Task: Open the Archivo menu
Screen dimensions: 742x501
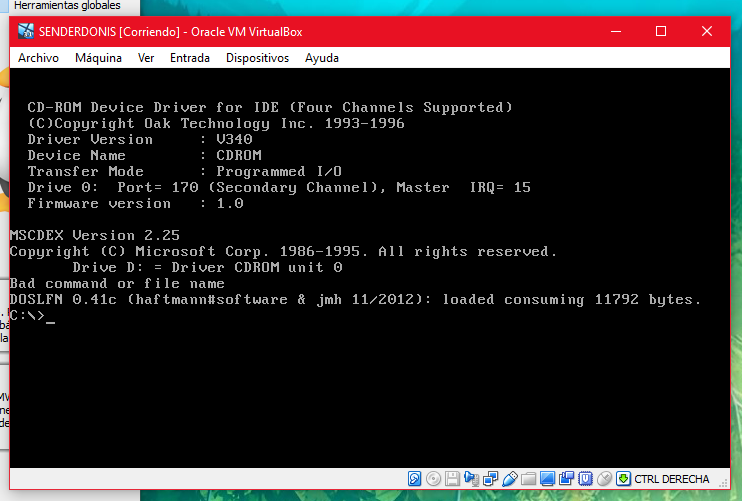Action: pos(38,58)
